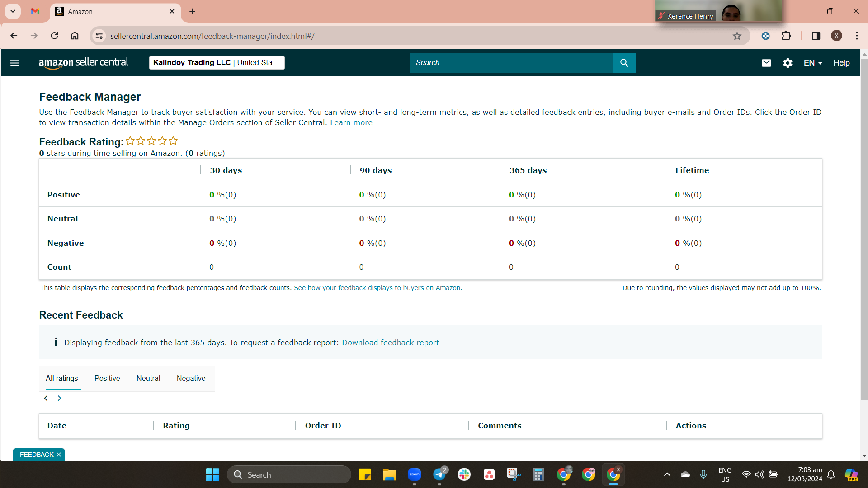Click the blue extension icon beside the bookmark star
Screen dimensions: 868x488
tap(765, 36)
